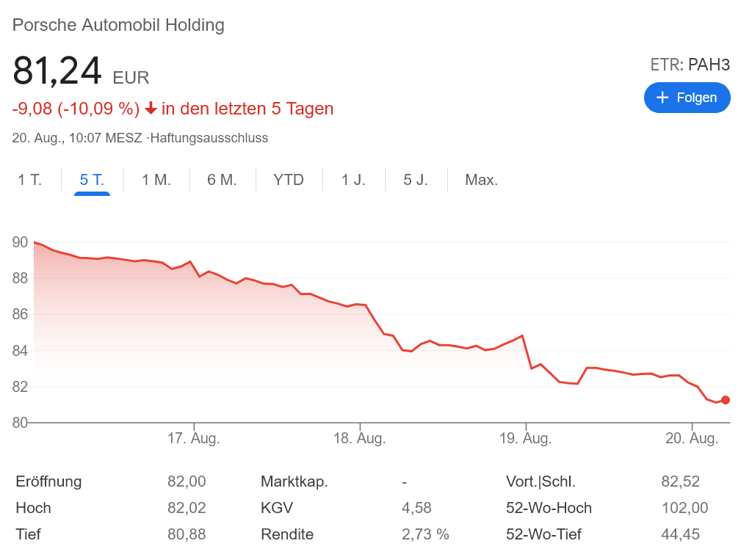The image size is (741, 560).
Task: Click the red down arrow icon
Action: (x=151, y=109)
